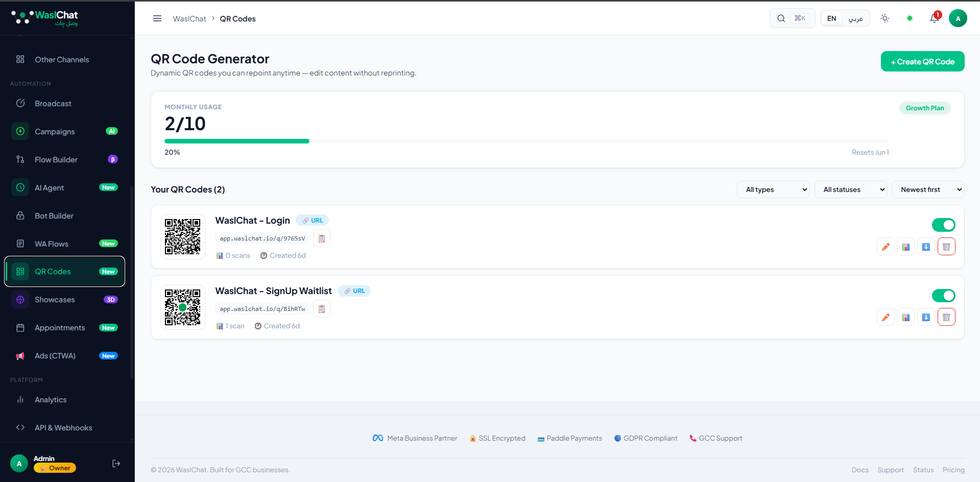Click the sun theme icon in the header

click(x=885, y=18)
